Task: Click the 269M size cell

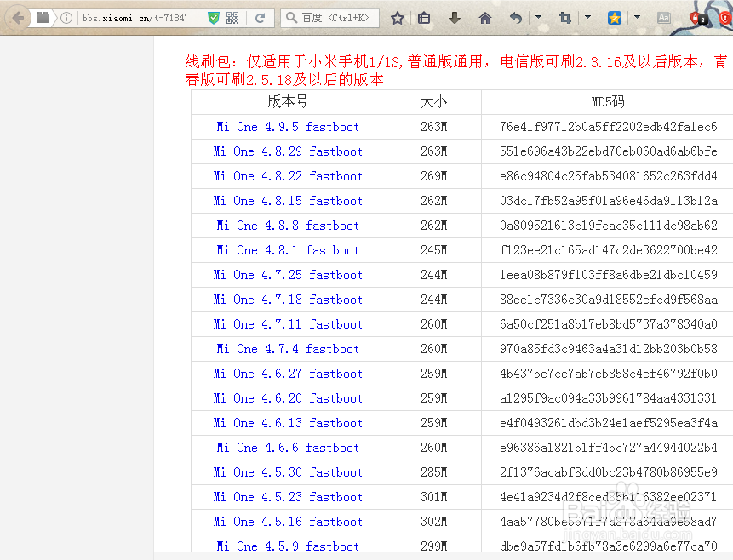Action: [x=434, y=176]
